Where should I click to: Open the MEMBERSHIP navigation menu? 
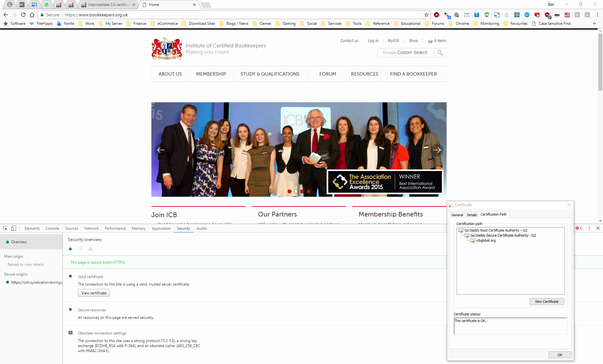click(211, 74)
